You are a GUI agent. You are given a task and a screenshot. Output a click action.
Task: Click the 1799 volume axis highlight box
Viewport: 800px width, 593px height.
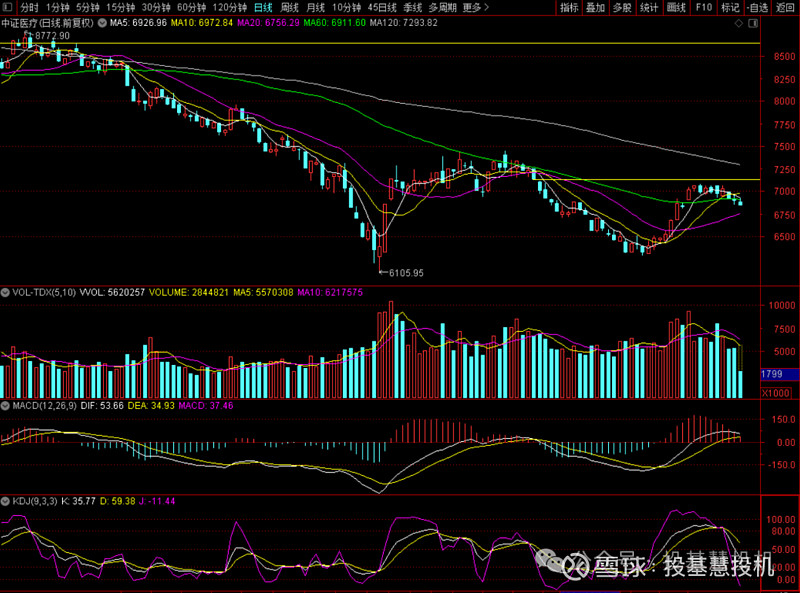[x=780, y=374]
